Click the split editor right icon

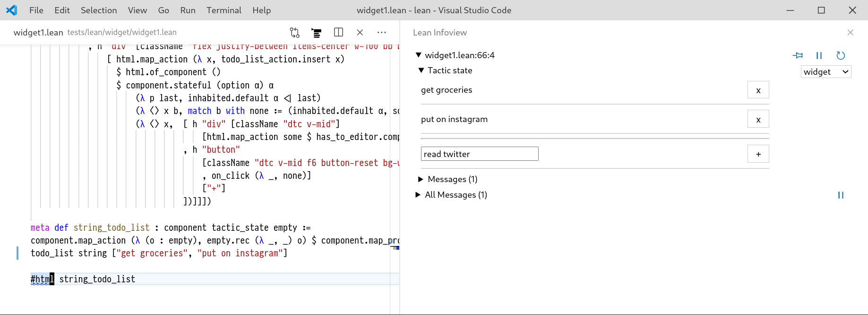pyautogui.click(x=338, y=33)
